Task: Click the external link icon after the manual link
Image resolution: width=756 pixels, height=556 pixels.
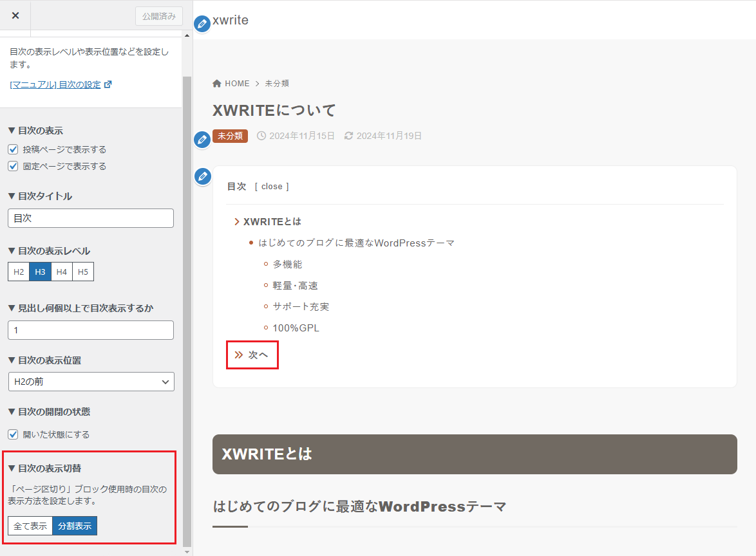Action: pos(108,84)
